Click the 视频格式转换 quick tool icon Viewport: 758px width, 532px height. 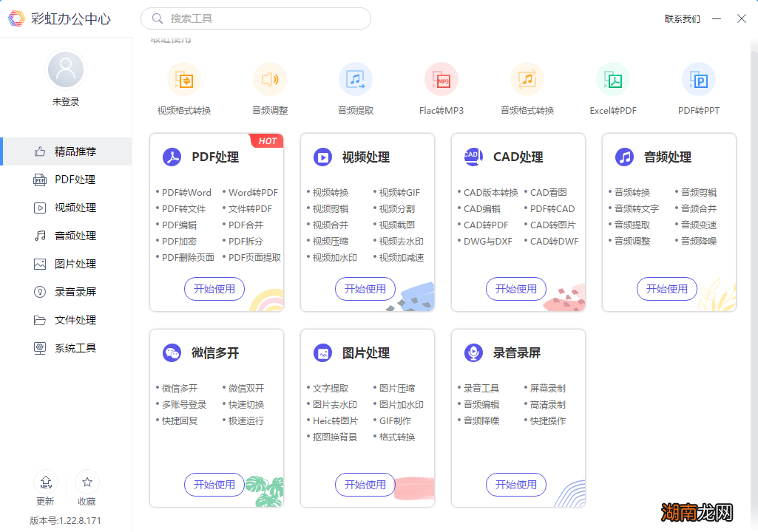tap(184, 78)
